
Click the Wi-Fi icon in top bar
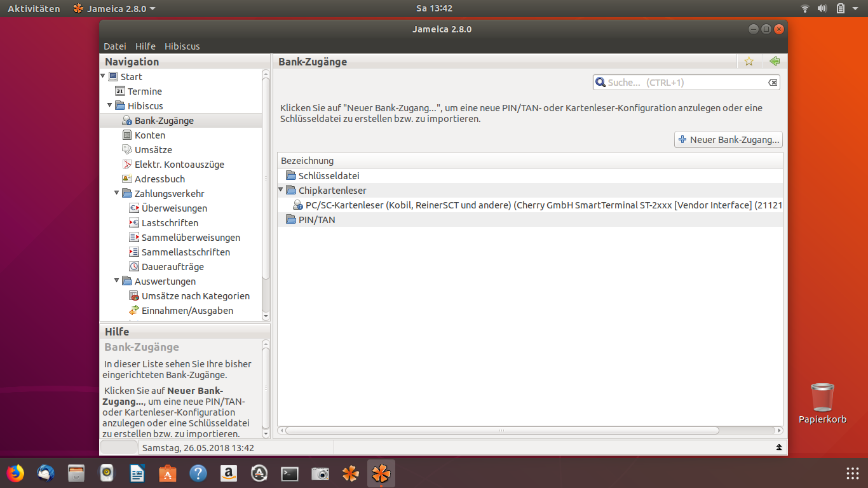[805, 9]
